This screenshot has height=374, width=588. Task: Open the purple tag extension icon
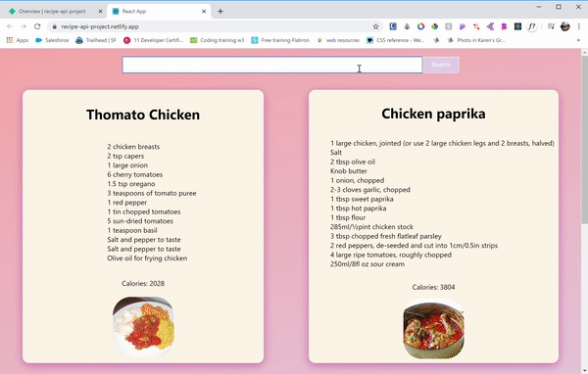(463, 26)
